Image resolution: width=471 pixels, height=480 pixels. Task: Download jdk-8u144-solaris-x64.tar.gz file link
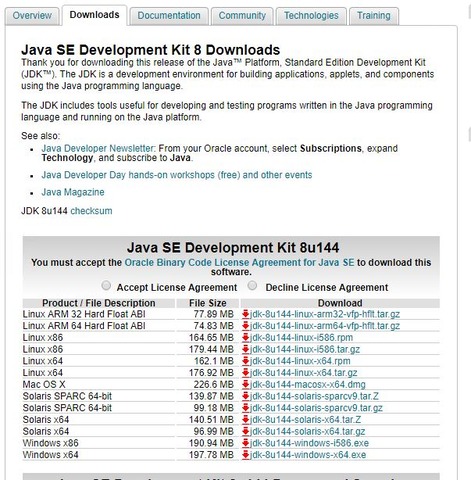[308, 431]
